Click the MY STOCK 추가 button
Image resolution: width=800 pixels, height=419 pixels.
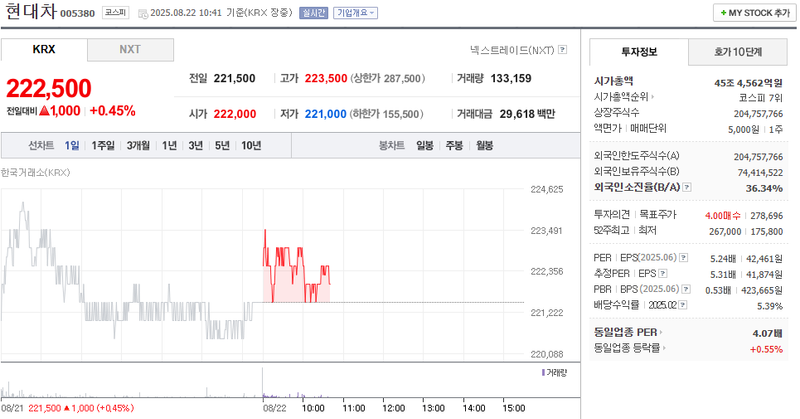755,13
